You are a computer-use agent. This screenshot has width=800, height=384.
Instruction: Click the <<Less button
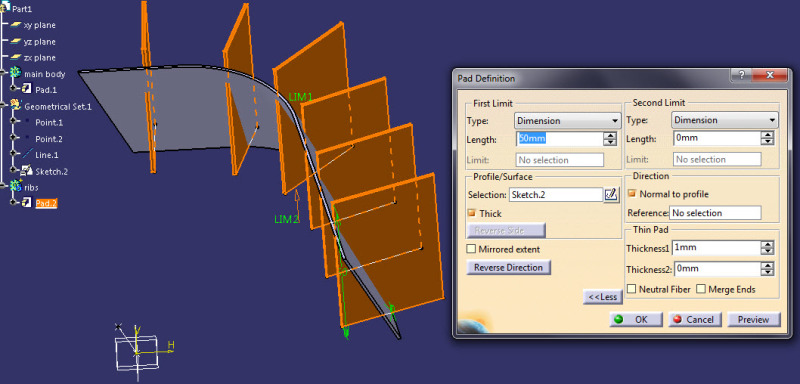(x=603, y=297)
